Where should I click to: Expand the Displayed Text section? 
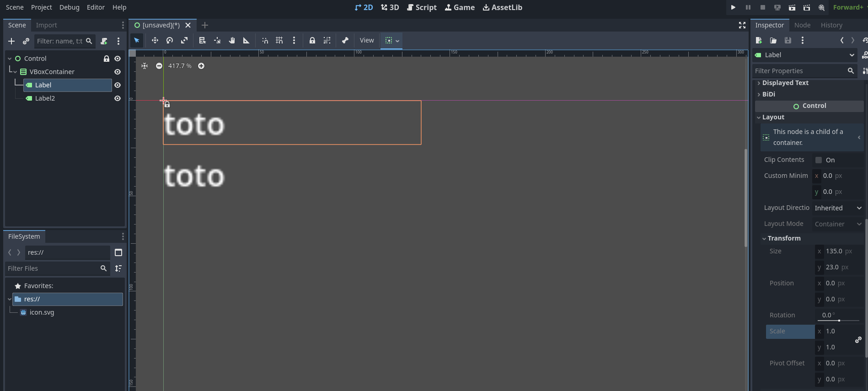pyautogui.click(x=785, y=83)
